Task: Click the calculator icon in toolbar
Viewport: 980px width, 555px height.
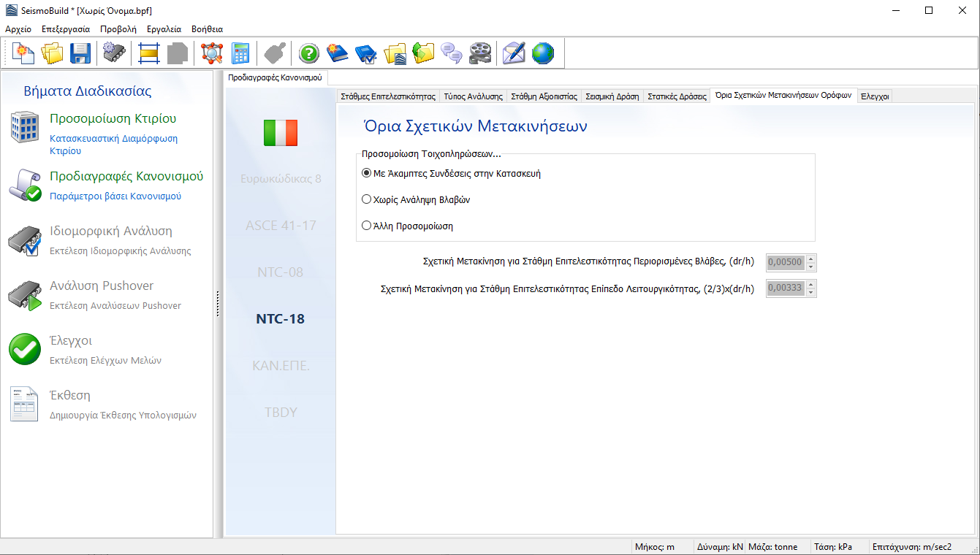Action: [x=240, y=53]
